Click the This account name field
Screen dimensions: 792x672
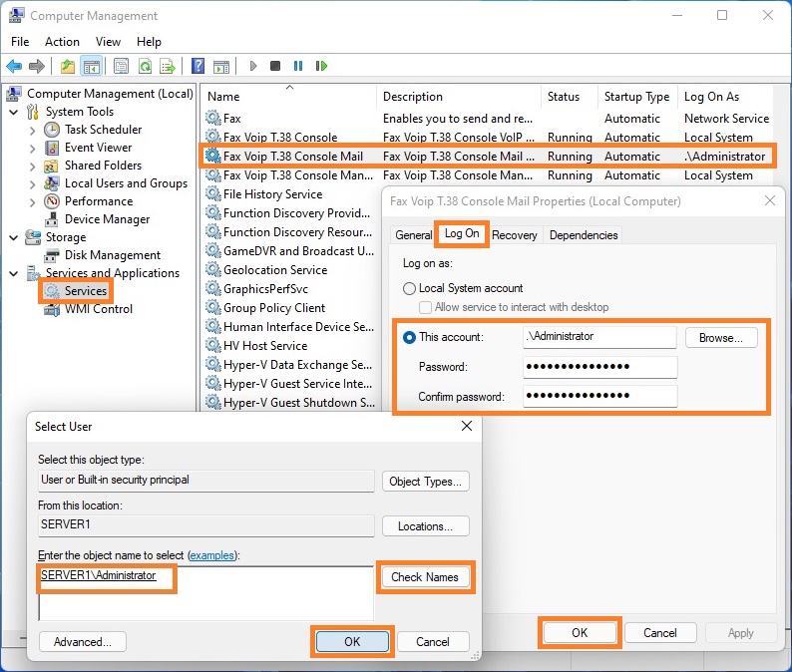tap(599, 337)
